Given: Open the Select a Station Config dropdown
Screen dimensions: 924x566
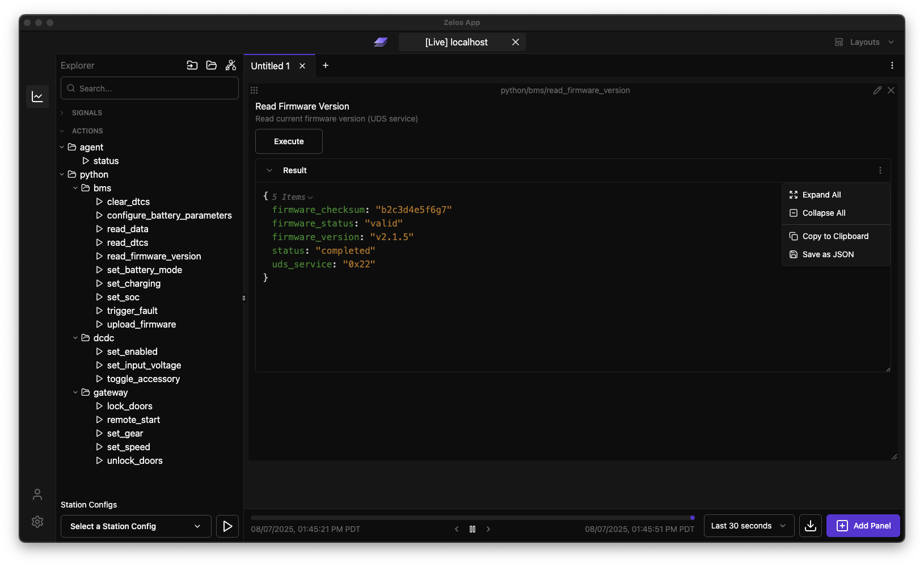Looking at the screenshot, I should (136, 526).
